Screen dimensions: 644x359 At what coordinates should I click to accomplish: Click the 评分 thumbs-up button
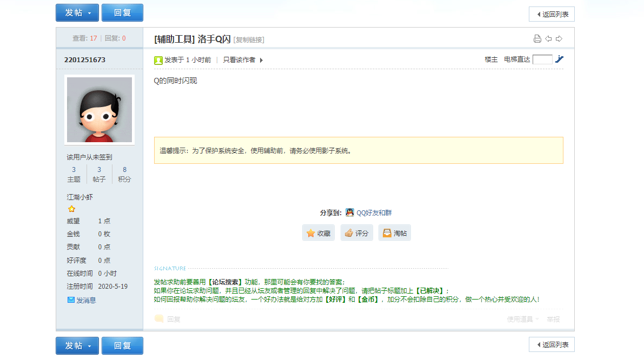(356, 233)
